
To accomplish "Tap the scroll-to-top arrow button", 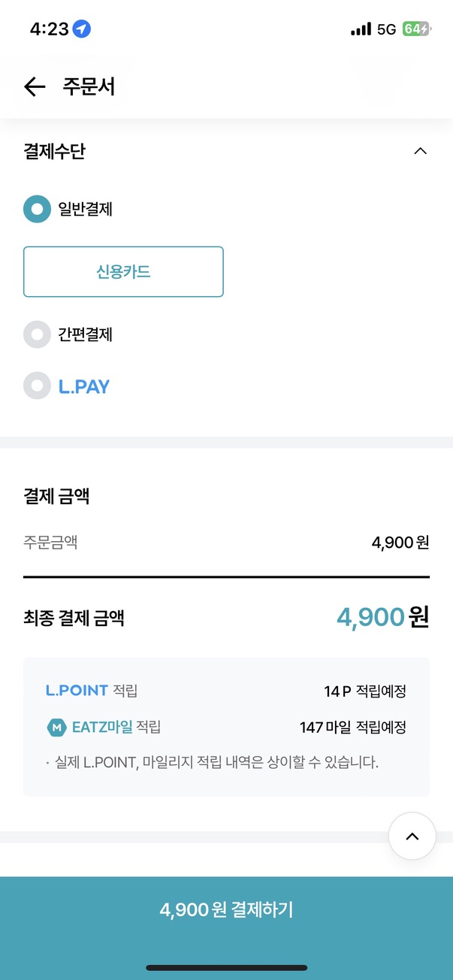I will tap(412, 836).
